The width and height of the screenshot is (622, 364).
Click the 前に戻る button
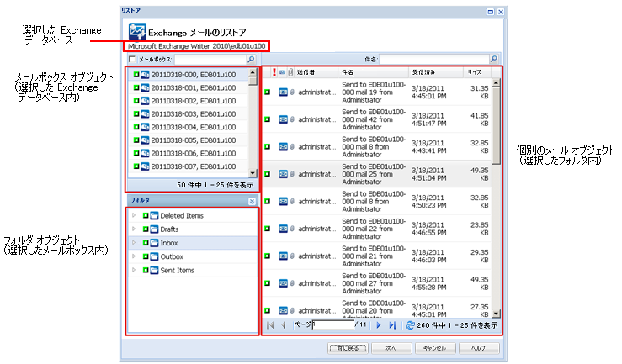[x=348, y=348]
